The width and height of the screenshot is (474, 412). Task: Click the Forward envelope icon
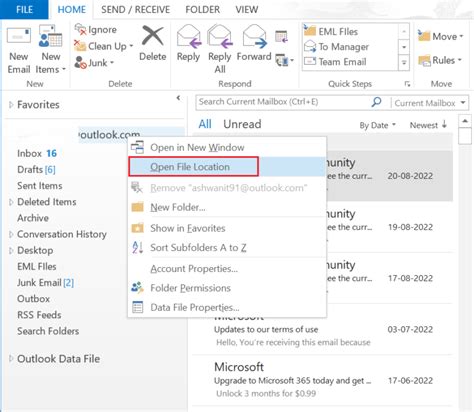(x=255, y=37)
